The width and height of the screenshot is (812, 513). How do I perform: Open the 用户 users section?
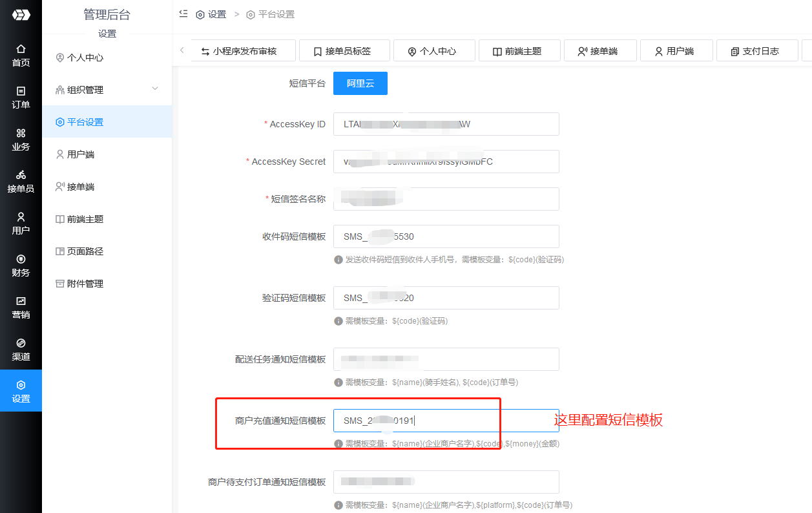[x=21, y=224]
